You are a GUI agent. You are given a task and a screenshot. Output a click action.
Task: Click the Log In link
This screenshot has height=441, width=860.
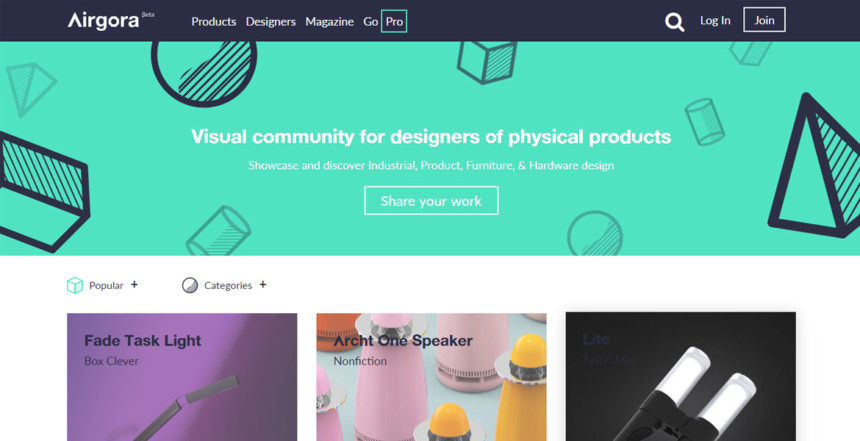[x=715, y=20]
